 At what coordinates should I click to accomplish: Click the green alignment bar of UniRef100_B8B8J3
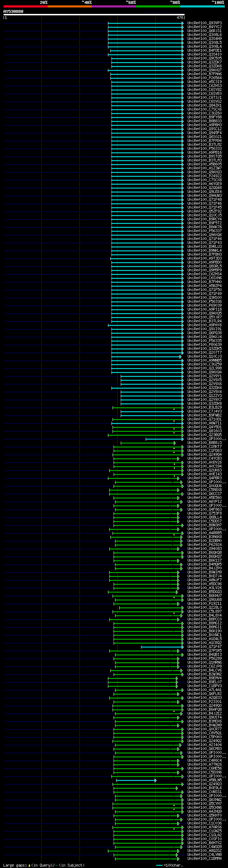point(148,443)
